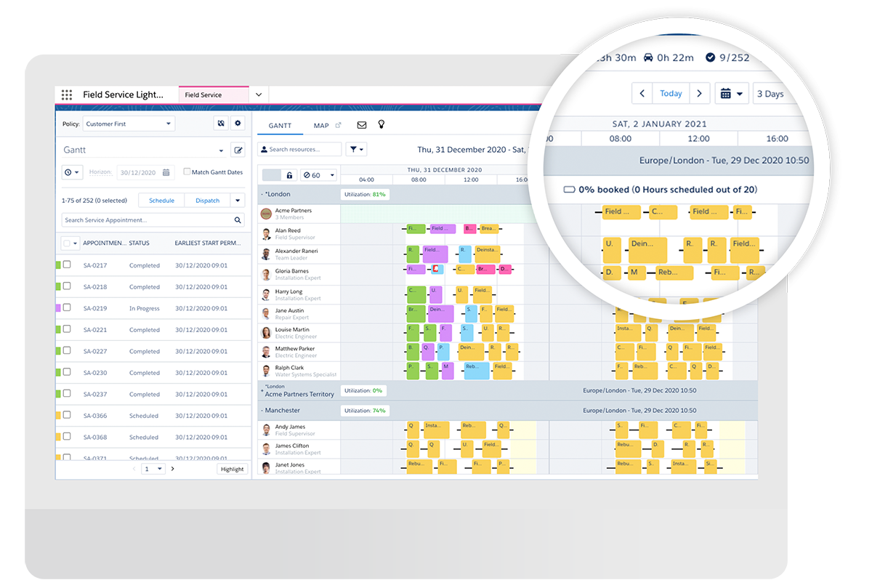Screen dimensions: 872x588
Task: Switch to the MAP tab
Action: [322, 125]
